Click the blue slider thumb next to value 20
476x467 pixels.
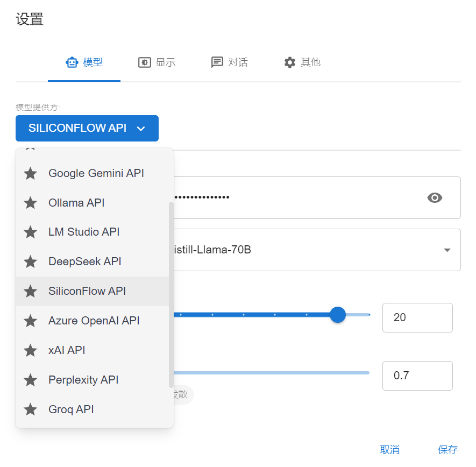coord(338,315)
